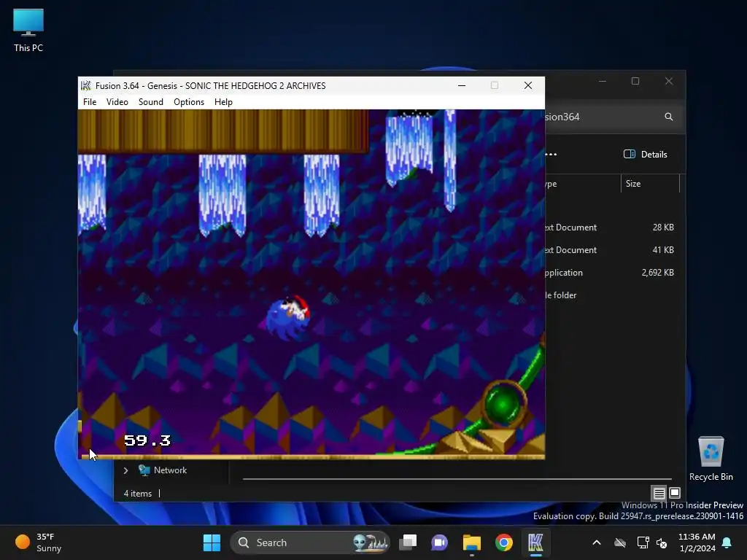Maximize the File Explorer window
Viewport: 747px width, 560px height.
pos(635,82)
